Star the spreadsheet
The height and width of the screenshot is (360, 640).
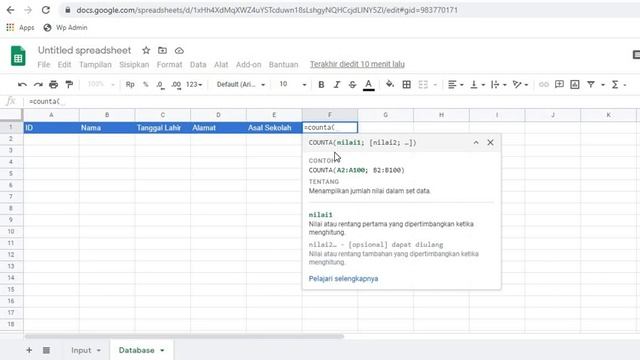(146, 51)
